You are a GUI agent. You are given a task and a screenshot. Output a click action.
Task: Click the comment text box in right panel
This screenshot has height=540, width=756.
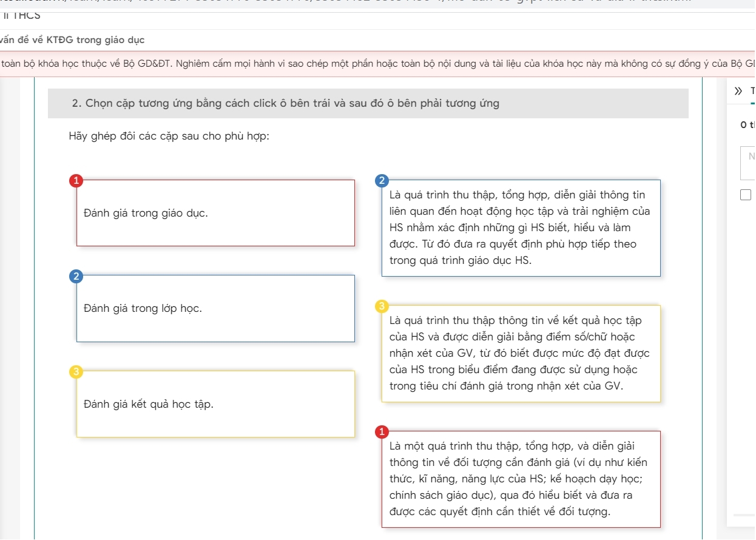(x=748, y=163)
